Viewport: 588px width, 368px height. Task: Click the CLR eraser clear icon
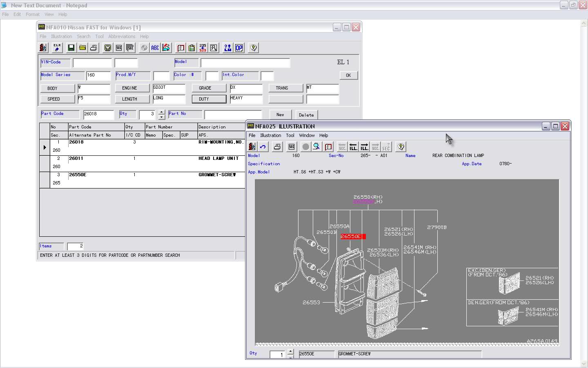click(x=57, y=48)
